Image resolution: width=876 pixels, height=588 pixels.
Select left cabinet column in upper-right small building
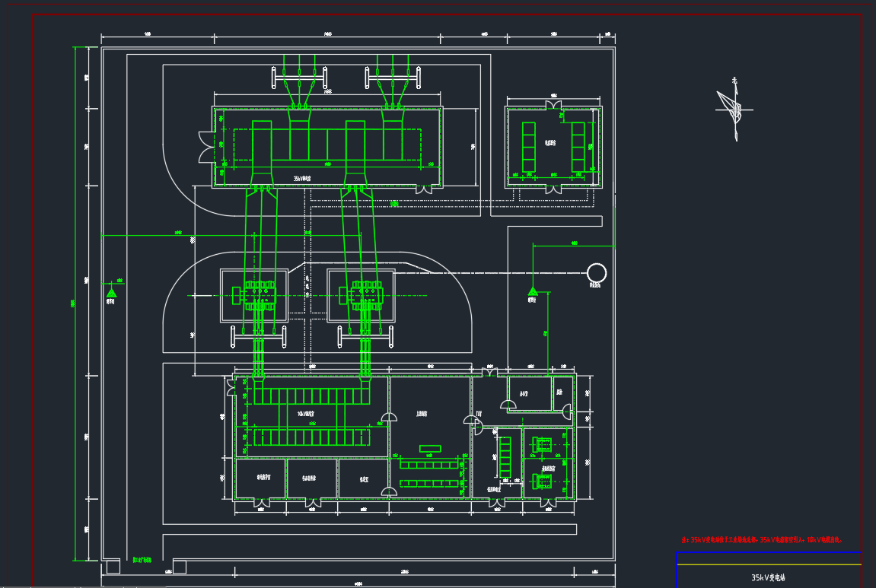point(528,147)
